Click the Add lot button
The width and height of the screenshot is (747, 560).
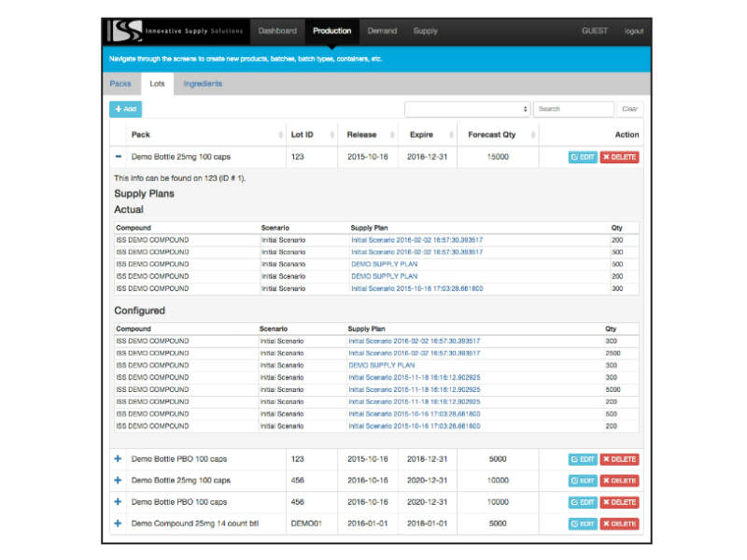pyautogui.click(x=125, y=109)
